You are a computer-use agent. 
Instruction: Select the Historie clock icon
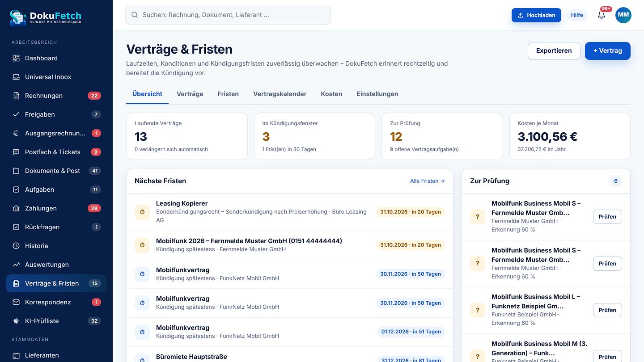pyautogui.click(x=16, y=246)
